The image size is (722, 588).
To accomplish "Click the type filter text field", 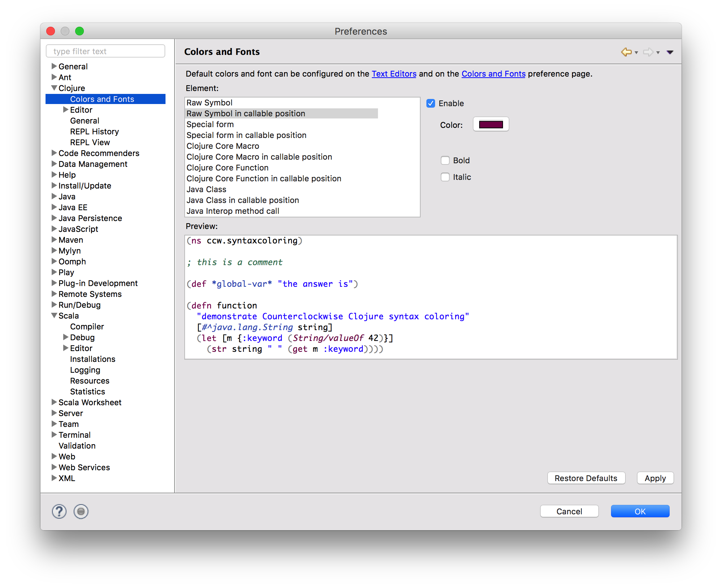I will point(106,51).
